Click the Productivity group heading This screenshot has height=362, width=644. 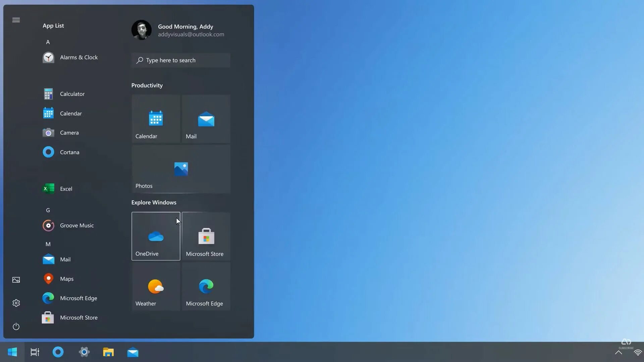coord(147,85)
